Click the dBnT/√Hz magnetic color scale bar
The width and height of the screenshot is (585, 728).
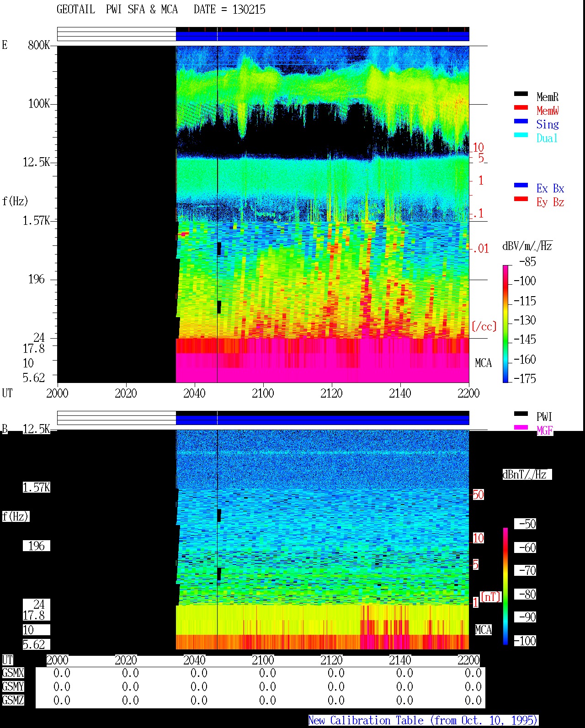[505, 586]
